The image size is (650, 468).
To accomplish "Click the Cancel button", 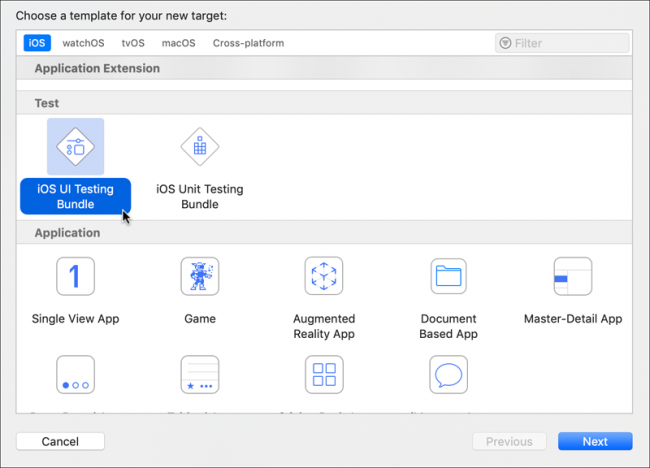I will point(60,441).
